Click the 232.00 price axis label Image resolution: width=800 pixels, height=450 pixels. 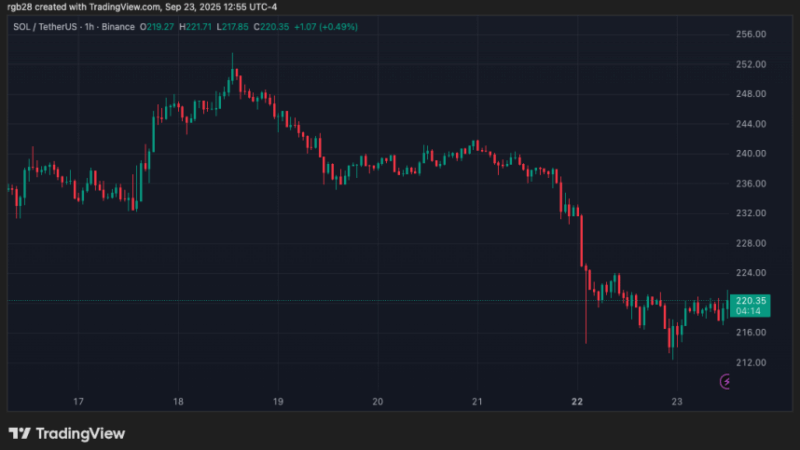(751, 213)
